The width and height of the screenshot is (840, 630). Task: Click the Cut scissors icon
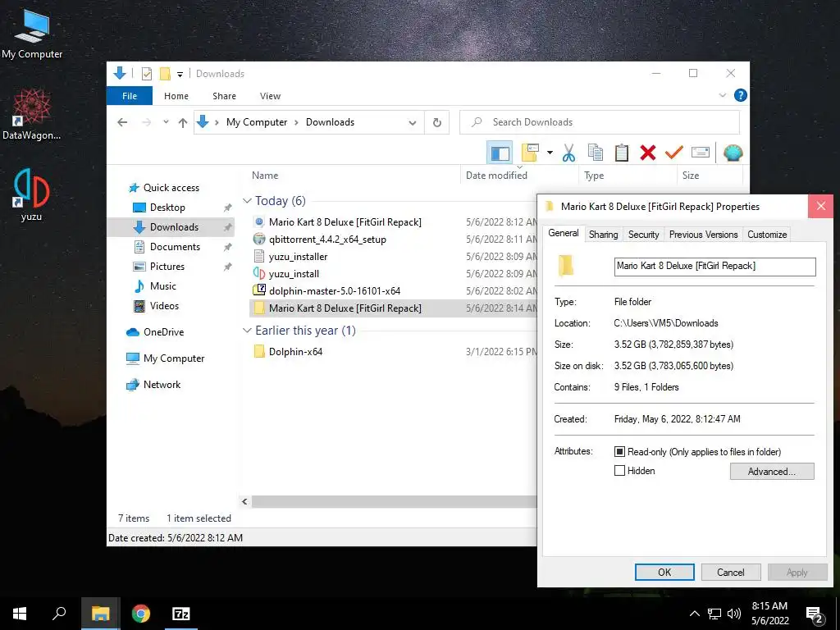(x=568, y=153)
